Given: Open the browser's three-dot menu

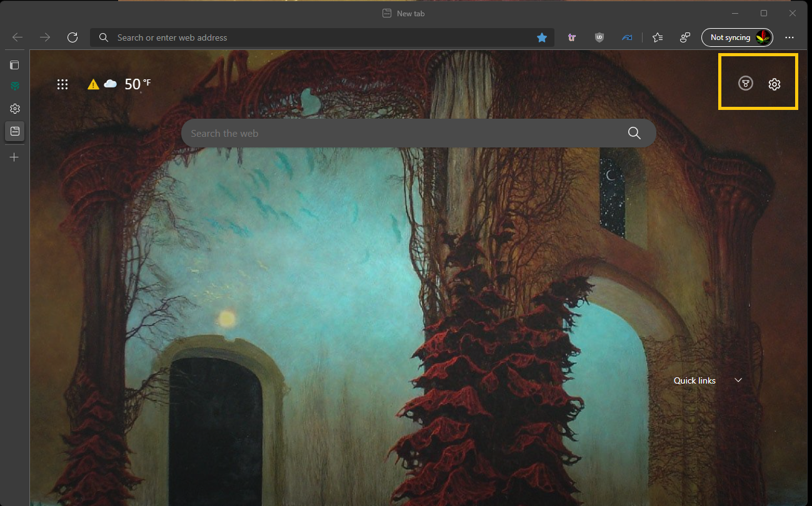Looking at the screenshot, I should pyautogui.click(x=790, y=37).
